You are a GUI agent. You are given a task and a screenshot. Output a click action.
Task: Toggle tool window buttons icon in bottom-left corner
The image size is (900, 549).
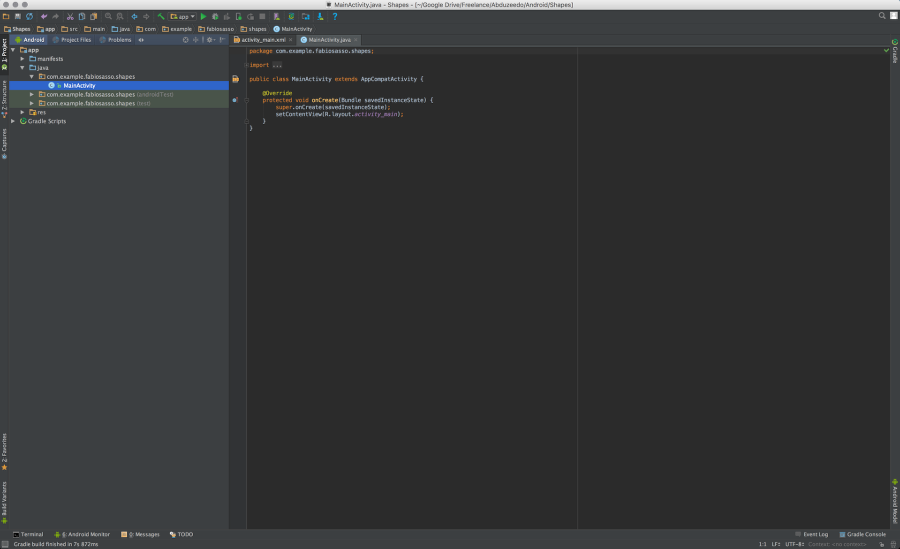[x=5, y=544]
